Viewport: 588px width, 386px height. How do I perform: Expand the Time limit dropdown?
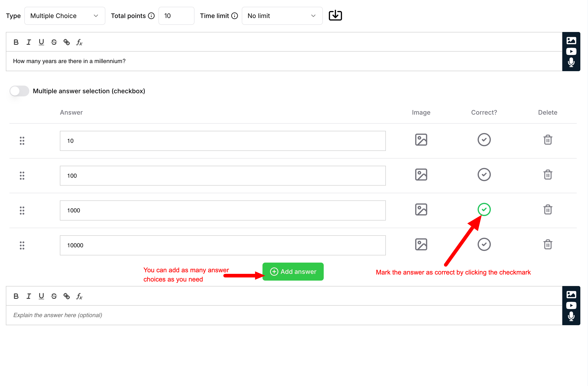[x=282, y=16]
